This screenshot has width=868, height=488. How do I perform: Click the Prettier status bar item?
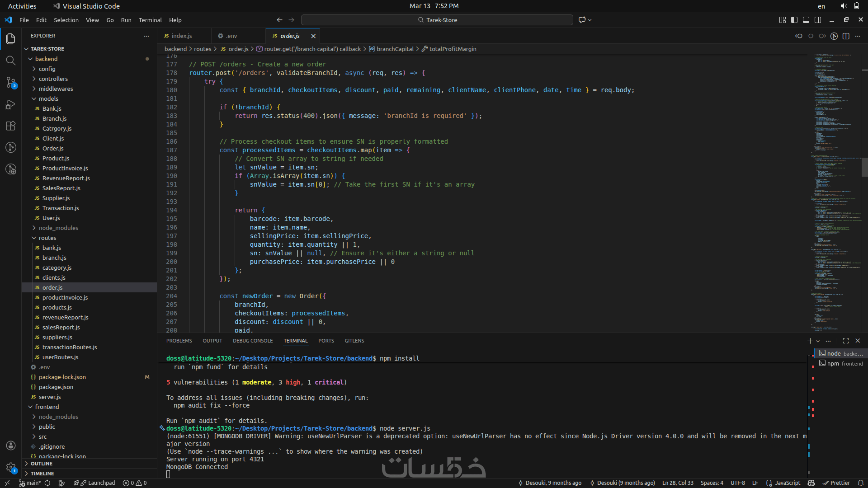(x=836, y=483)
